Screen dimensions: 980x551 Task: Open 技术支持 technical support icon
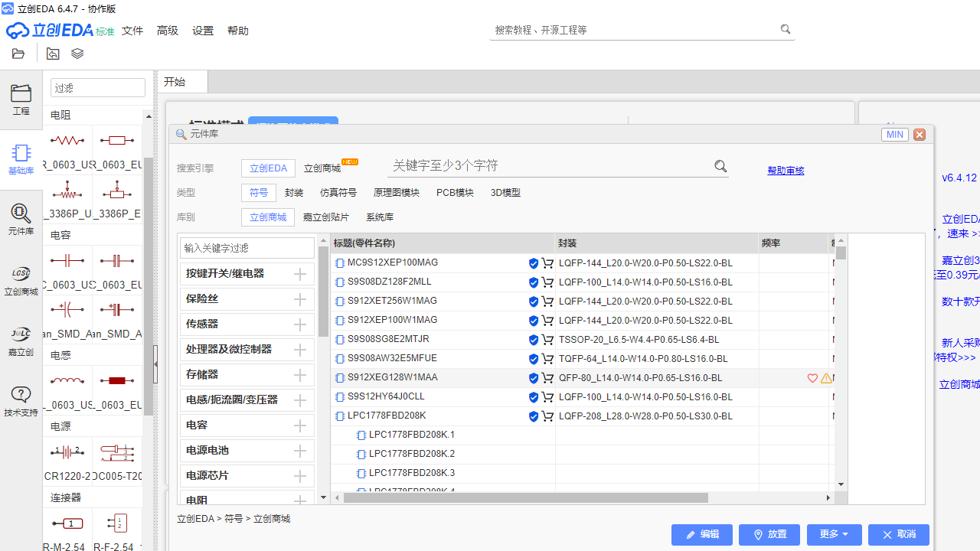point(21,401)
